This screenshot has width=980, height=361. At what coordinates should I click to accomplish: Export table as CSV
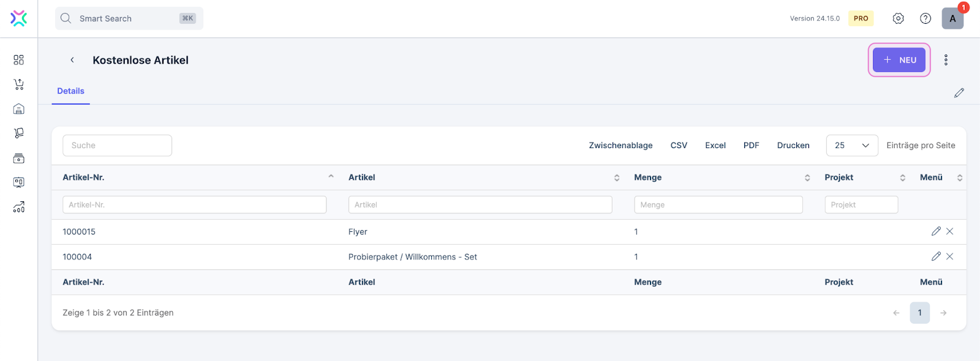pyautogui.click(x=679, y=146)
